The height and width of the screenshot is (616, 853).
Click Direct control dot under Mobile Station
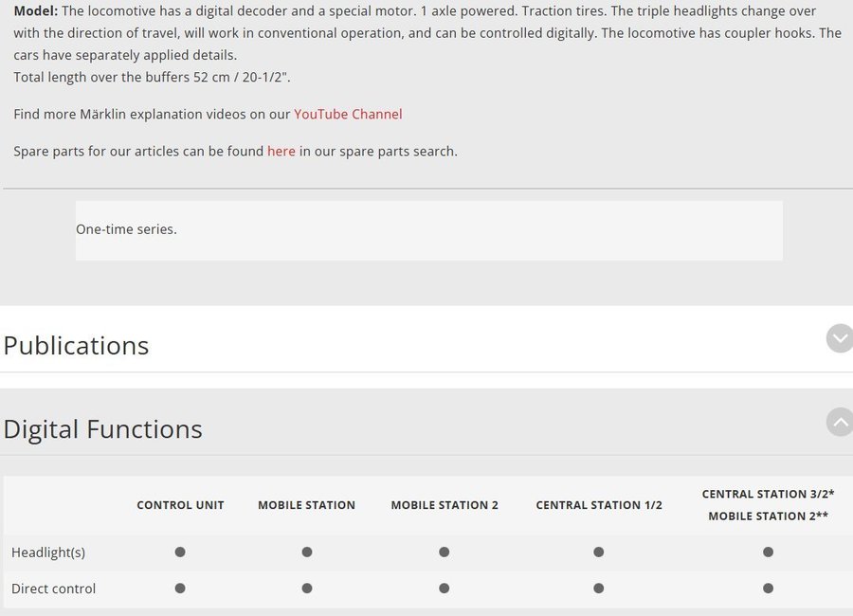[x=306, y=589]
